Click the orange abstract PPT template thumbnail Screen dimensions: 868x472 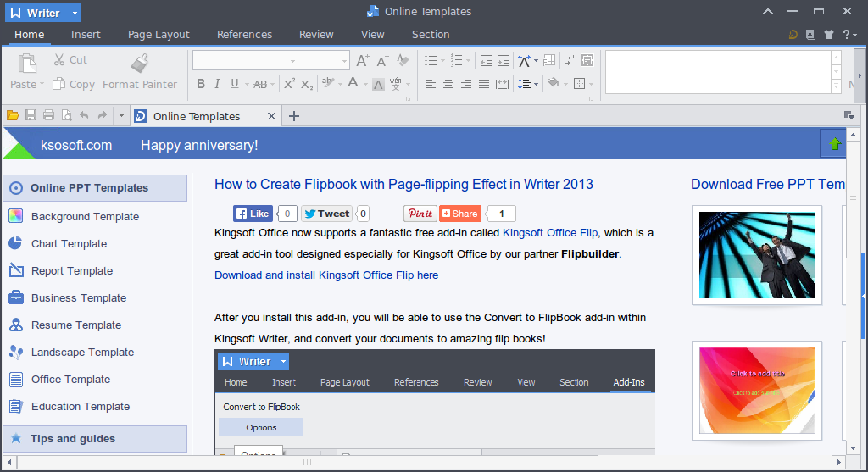[x=757, y=391]
